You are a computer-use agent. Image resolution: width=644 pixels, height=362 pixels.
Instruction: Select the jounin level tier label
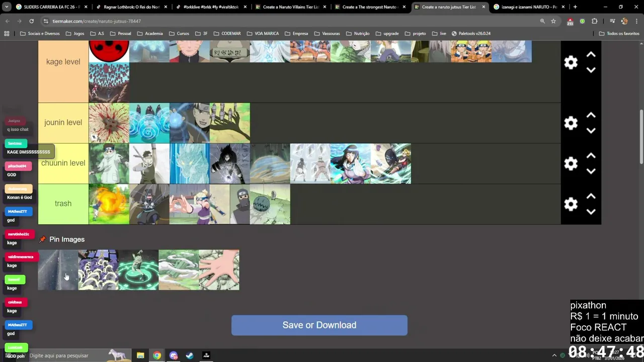63,123
